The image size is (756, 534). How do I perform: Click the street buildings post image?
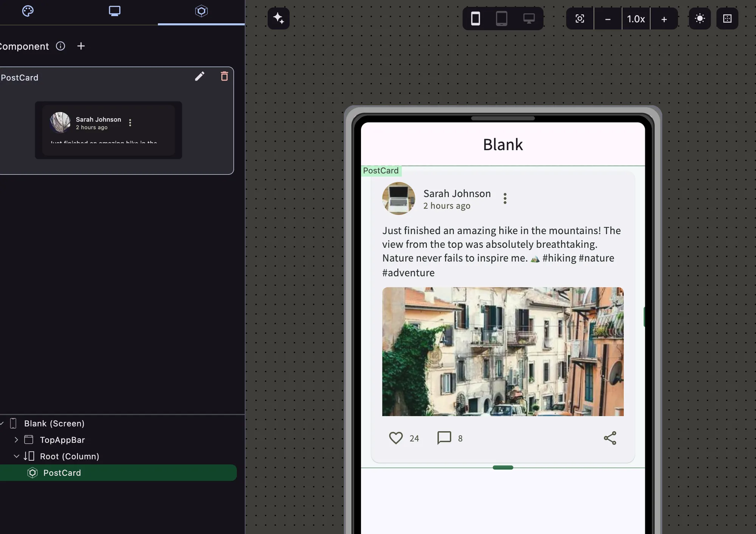point(503,352)
